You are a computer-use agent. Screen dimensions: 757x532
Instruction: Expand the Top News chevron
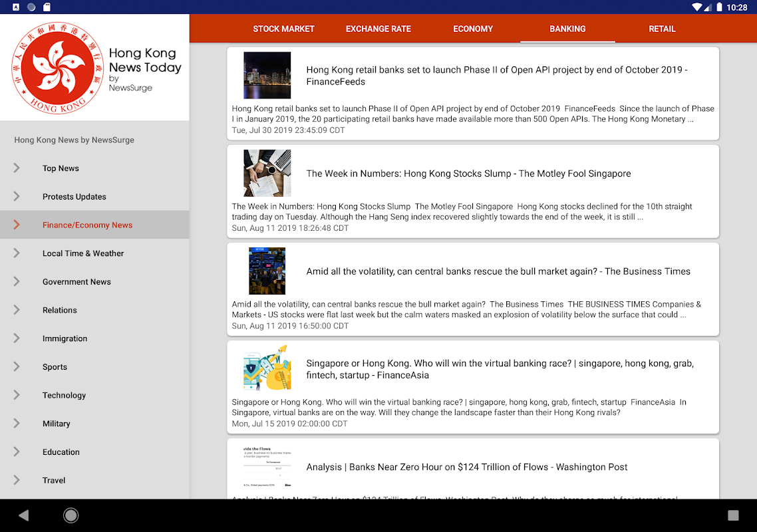[17, 168]
